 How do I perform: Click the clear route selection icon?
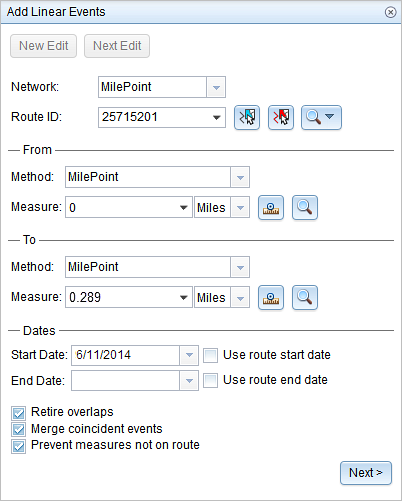(281, 117)
